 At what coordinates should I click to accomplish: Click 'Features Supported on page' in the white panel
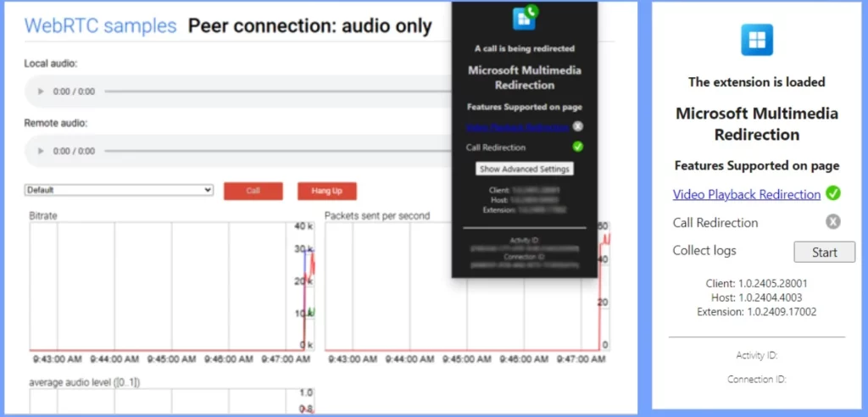point(757,165)
